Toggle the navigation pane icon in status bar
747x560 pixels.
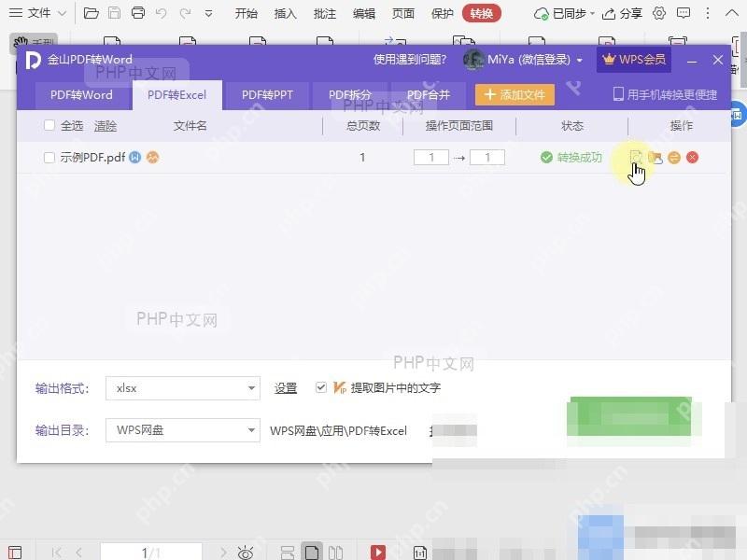(x=15, y=553)
